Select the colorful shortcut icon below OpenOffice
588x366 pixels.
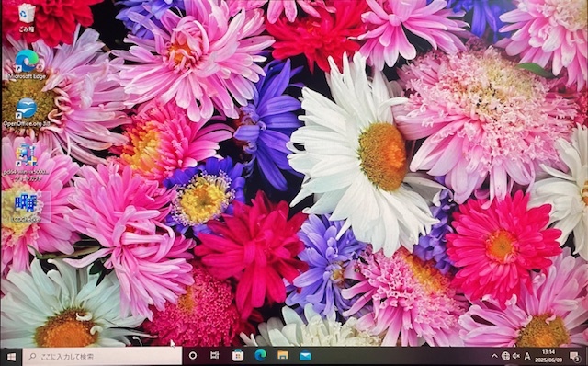[27, 164]
